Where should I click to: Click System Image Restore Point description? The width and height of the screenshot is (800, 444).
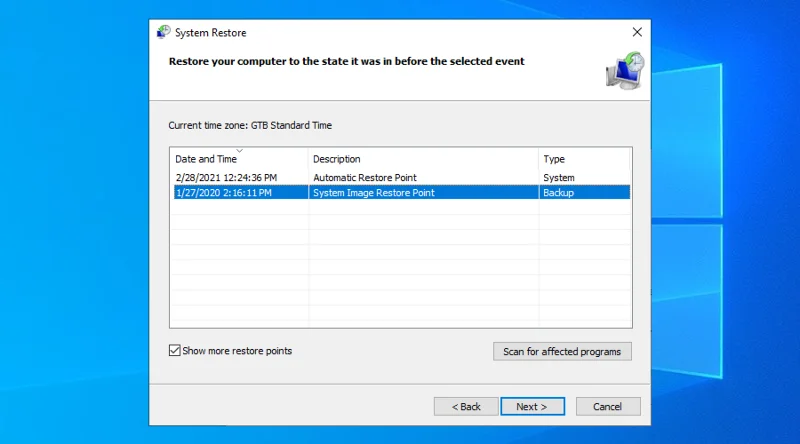pos(373,192)
